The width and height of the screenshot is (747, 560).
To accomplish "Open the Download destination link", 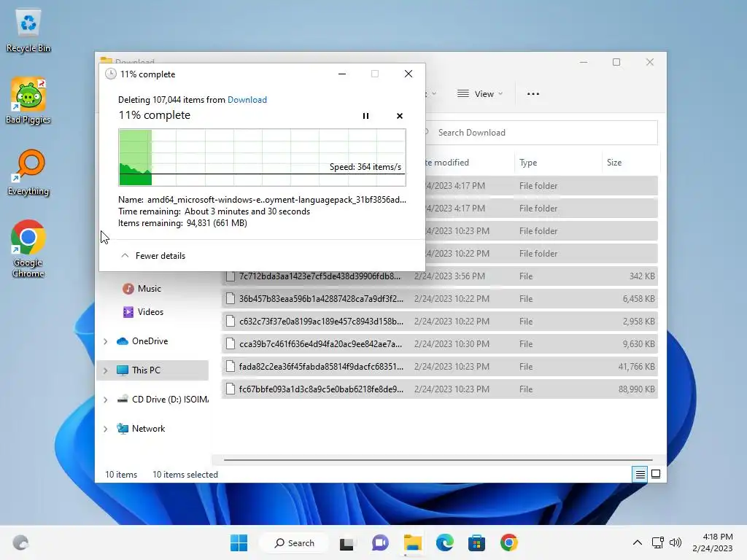I will tap(247, 99).
